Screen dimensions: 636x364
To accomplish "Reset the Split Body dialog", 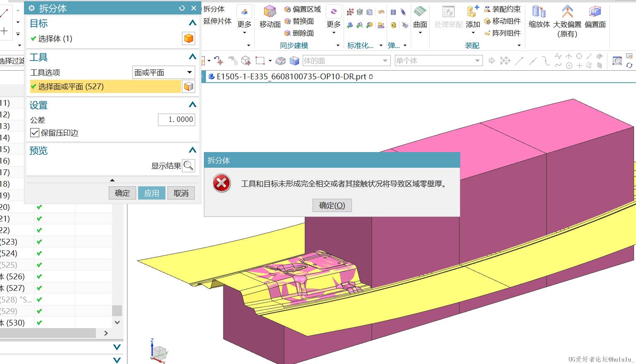I will pyautogui.click(x=182, y=8).
